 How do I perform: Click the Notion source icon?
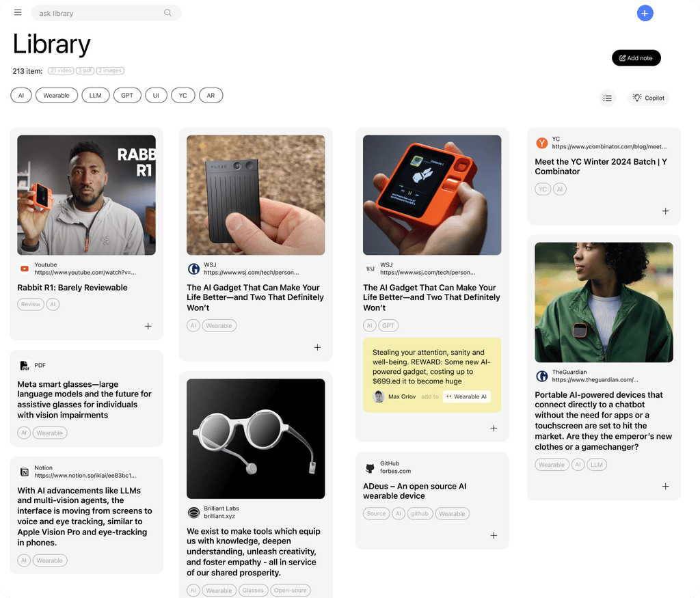click(25, 472)
